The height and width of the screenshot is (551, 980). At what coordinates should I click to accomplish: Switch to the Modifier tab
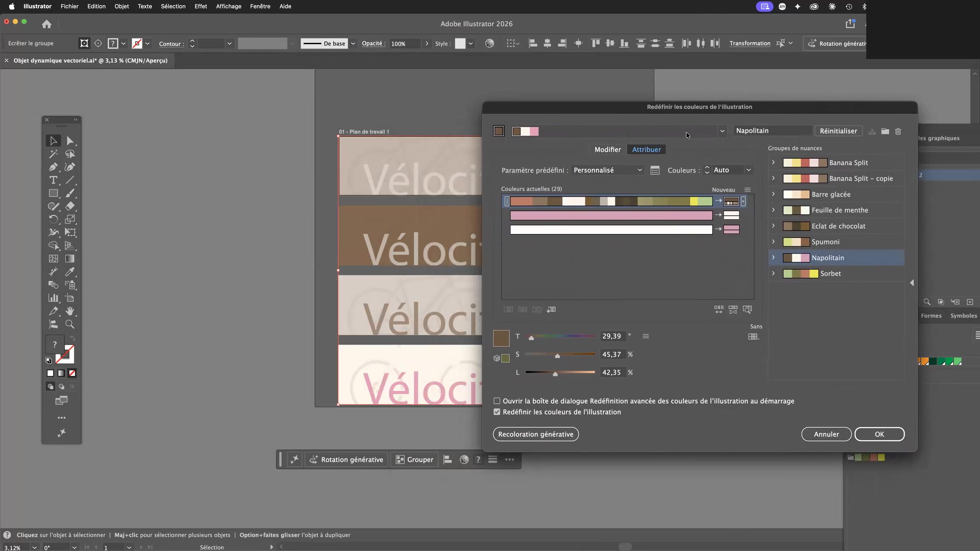point(608,150)
